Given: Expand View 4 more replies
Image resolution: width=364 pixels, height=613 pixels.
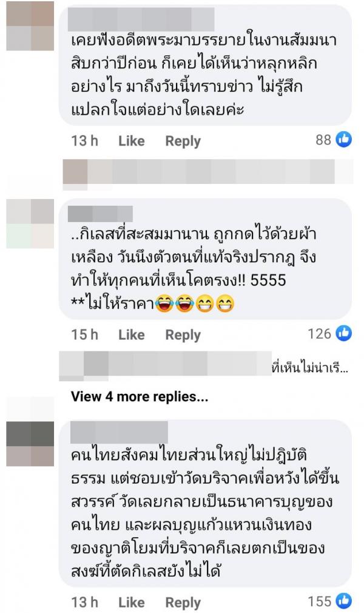Looking at the screenshot, I should click(140, 397).
